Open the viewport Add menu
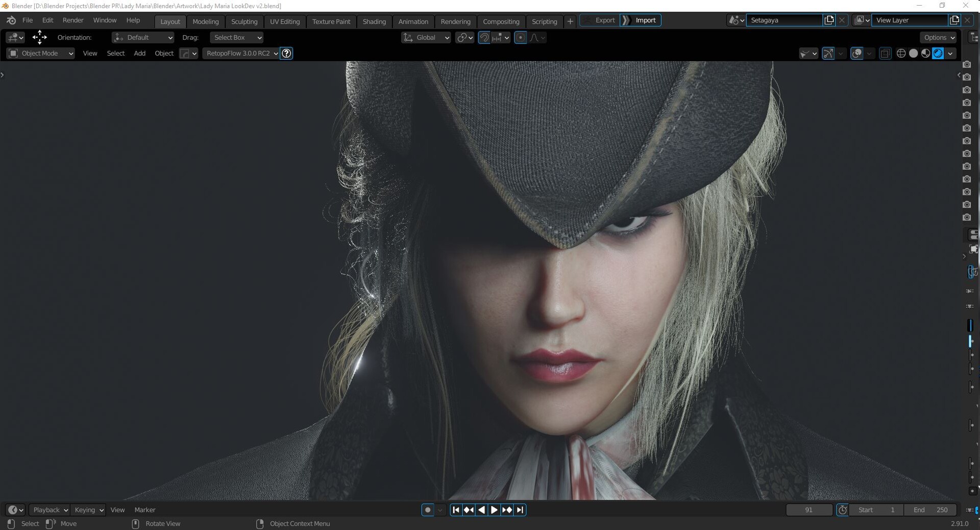The height and width of the screenshot is (530, 980). pos(139,53)
